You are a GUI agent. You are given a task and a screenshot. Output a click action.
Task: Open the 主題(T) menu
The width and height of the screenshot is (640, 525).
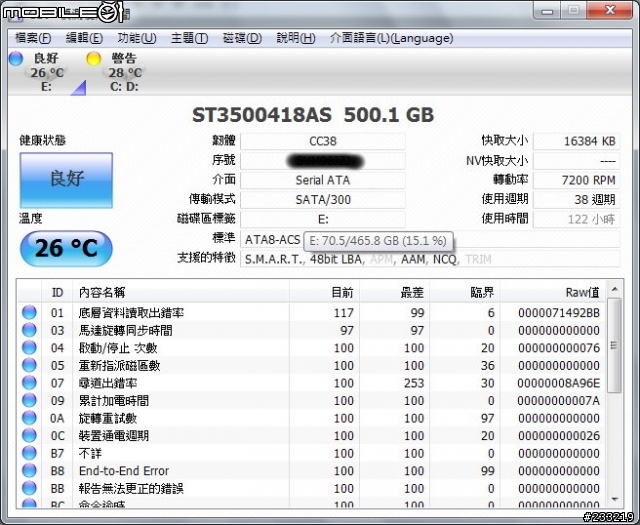pos(189,38)
